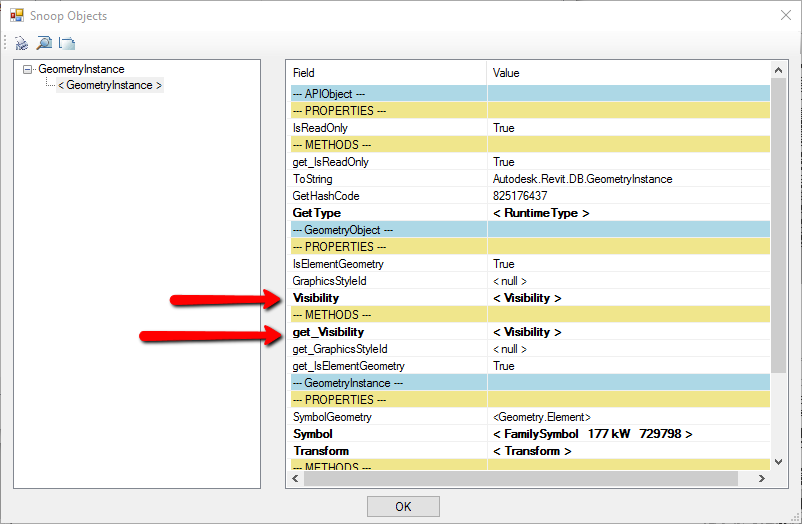
Task: Open the Transform property row
Action: tap(320, 451)
